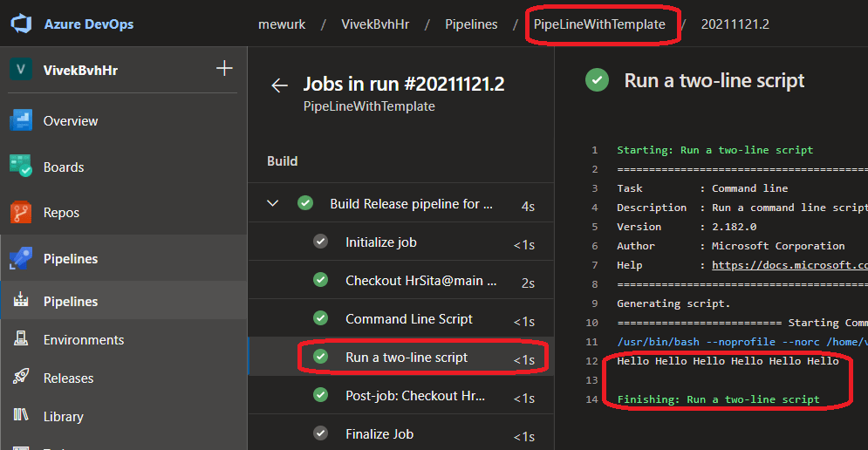Click the Command Line Script success icon

[320, 317]
